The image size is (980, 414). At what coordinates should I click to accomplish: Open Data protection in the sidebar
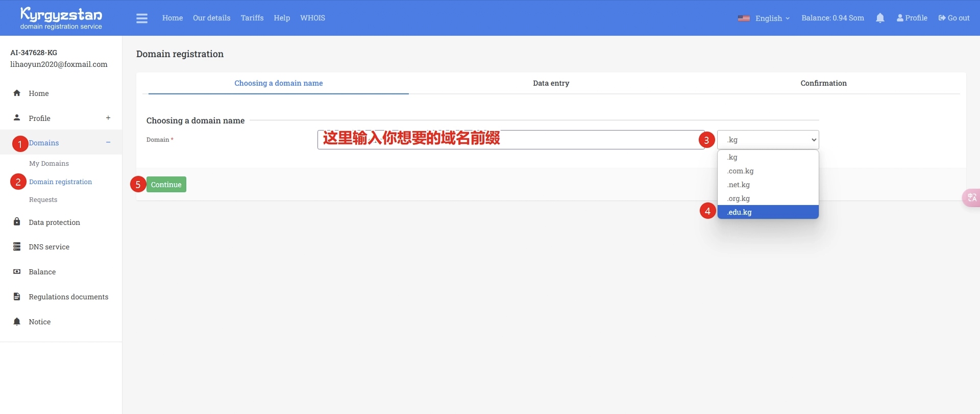coord(55,222)
